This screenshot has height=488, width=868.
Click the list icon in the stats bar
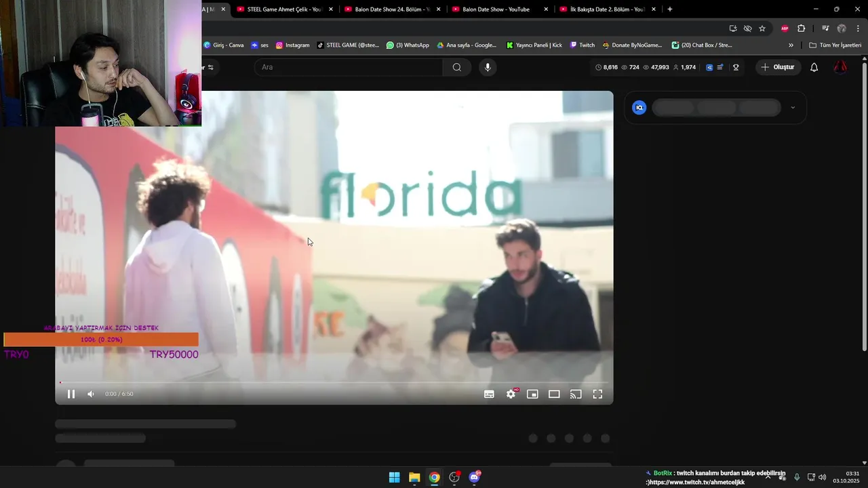point(720,67)
